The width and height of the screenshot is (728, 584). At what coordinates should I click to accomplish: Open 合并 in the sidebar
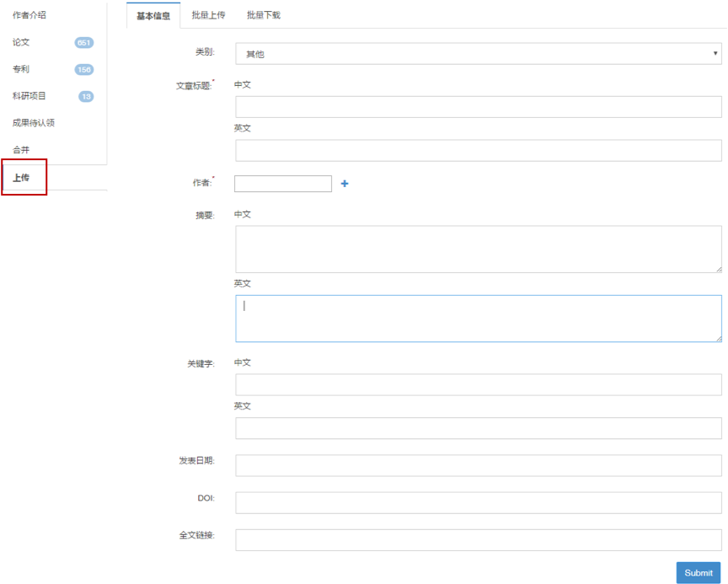coord(21,150)
